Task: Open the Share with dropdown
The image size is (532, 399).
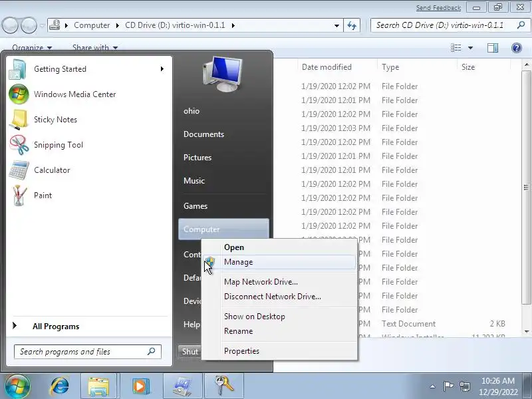Action: (95, 47)
